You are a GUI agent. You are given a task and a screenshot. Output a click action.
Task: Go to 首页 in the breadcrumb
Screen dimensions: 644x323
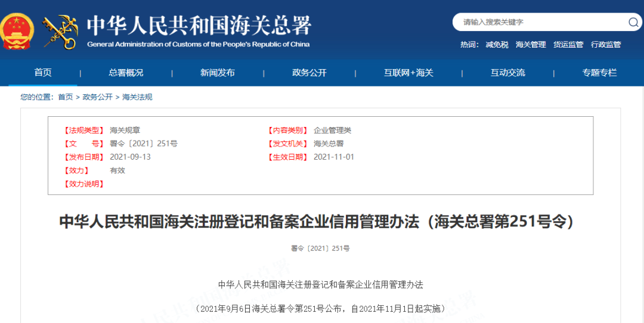(66, 97)
